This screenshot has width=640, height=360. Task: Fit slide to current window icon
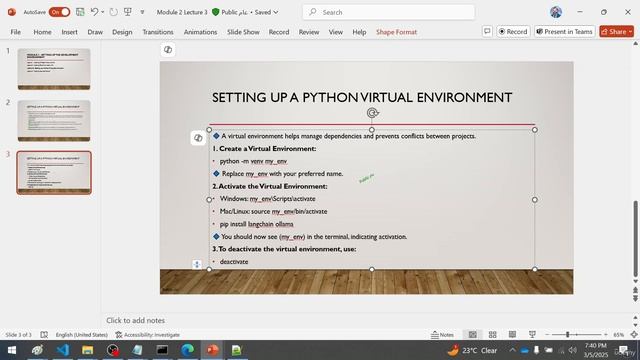coord(634,335)
